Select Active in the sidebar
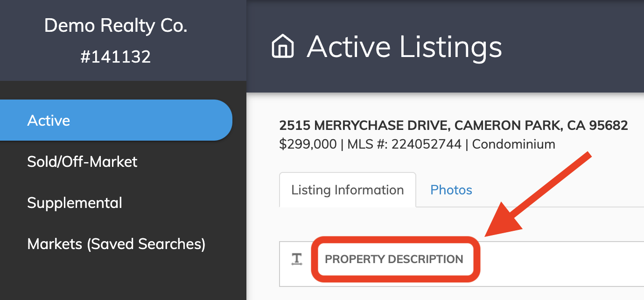 click(116, 120)
